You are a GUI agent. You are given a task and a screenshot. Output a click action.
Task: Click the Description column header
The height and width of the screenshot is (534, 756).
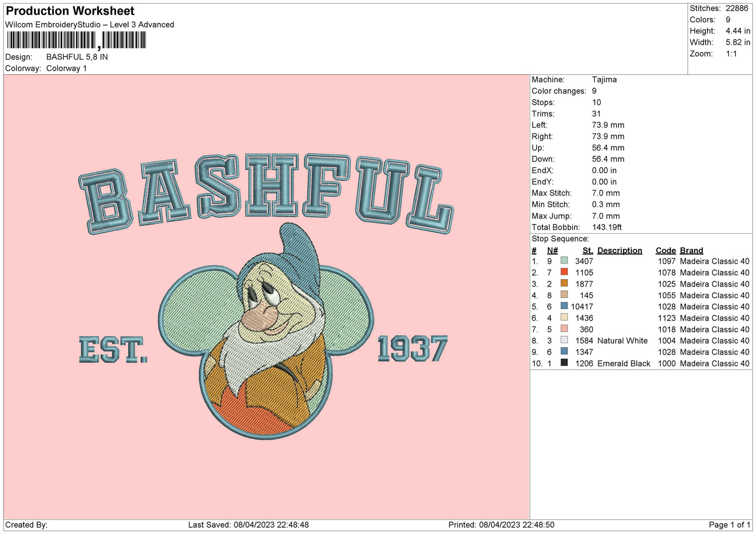click(619, 251)
